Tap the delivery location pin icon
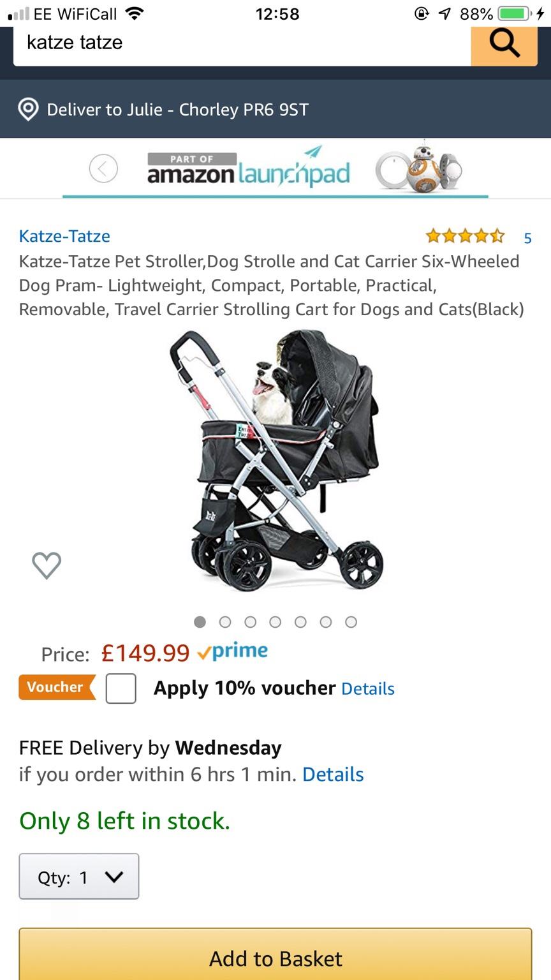This screenshot has height=980, width=551. click(28, 109)
